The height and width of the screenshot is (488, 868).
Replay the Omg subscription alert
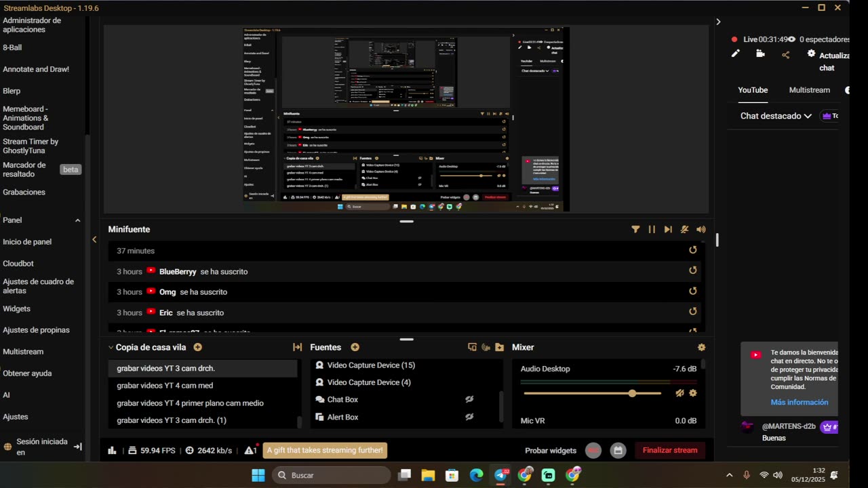692,291
